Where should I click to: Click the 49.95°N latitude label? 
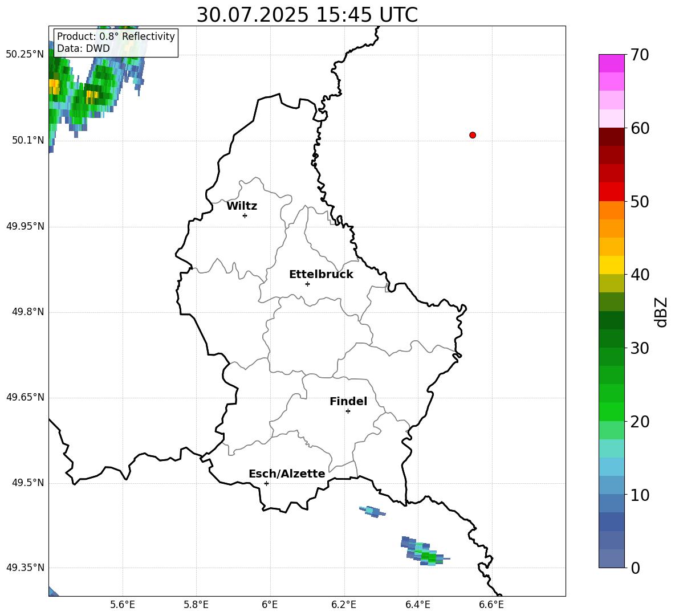coord(25,226)
